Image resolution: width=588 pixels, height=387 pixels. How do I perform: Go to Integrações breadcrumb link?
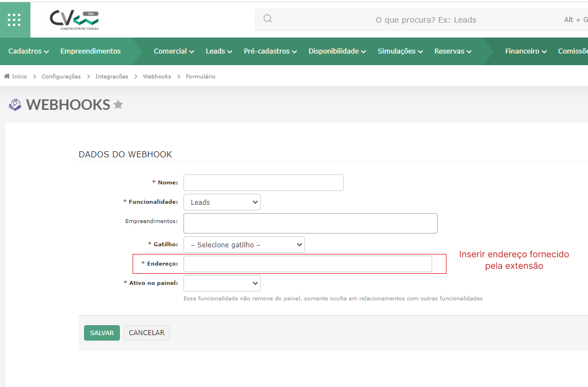point(112,76)
